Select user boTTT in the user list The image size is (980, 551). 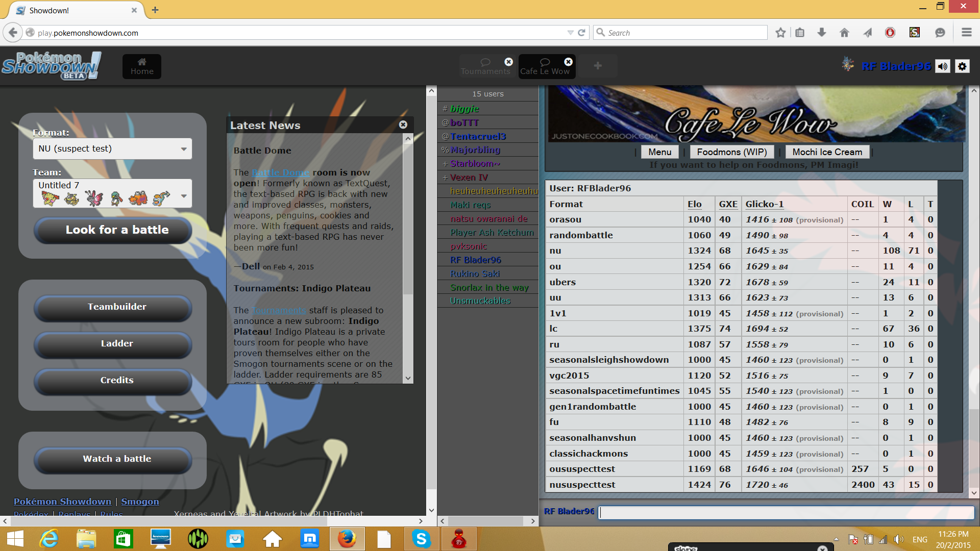click(488, 122)
